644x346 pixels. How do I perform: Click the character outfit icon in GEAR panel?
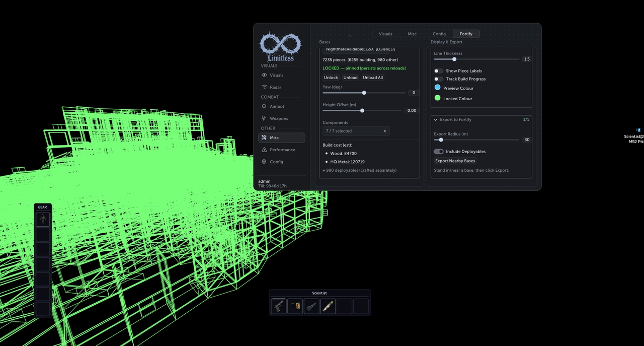click(43, 220)
